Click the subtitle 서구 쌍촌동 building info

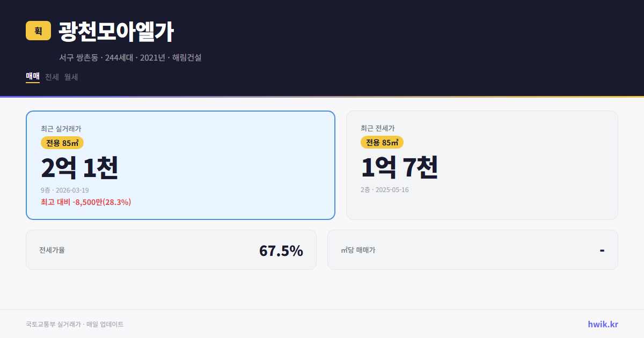tap(130, 57)
